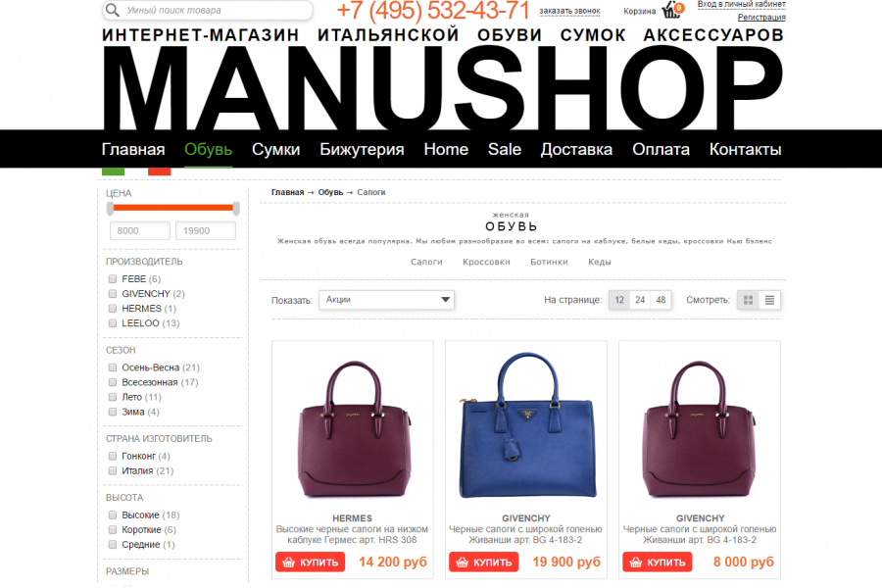Open the Показать sorting dropdown
Image resolution: width=882 pixels, height=588 pixels.
[386, 300]
